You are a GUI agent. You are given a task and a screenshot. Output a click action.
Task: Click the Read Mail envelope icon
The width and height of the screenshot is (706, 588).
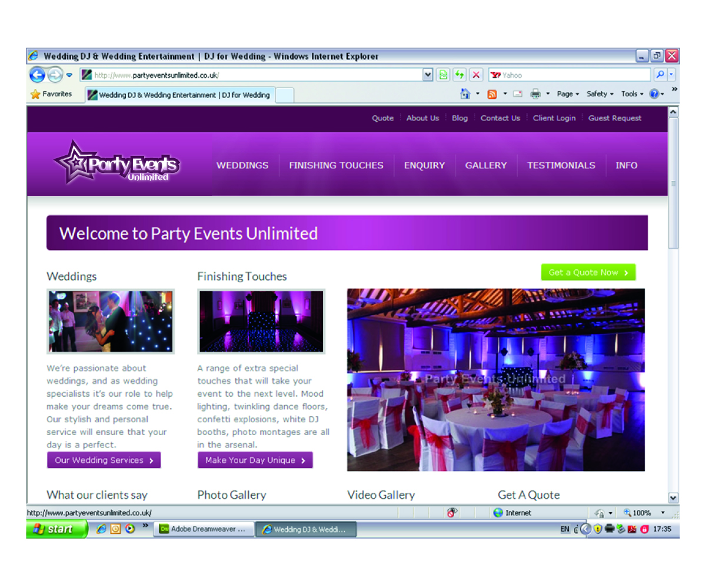coord(518,94)
